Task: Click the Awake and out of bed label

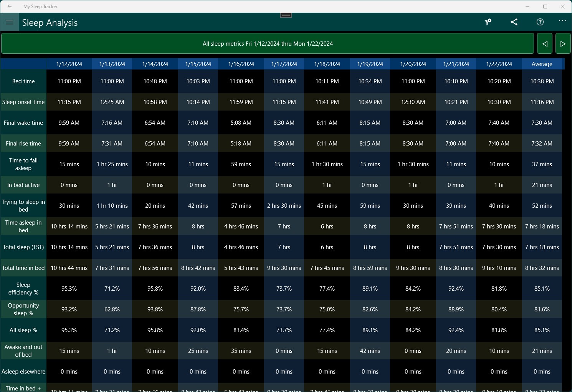Action: 23,351
